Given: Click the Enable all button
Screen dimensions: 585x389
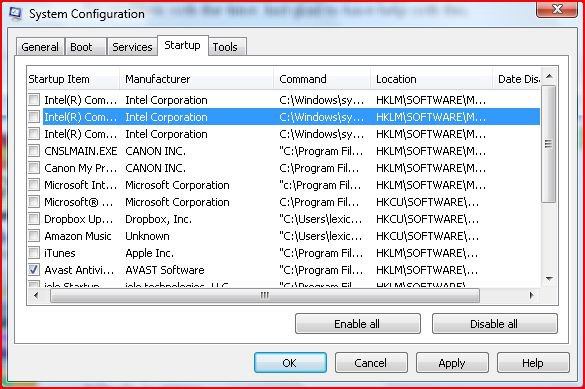Looking at the screenshot, I should (x=357, y=324).
